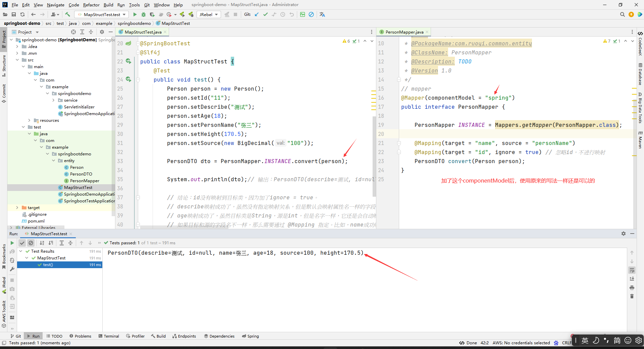
Task: Open the JRebel dropdown in toolbar
Action: 208,14
